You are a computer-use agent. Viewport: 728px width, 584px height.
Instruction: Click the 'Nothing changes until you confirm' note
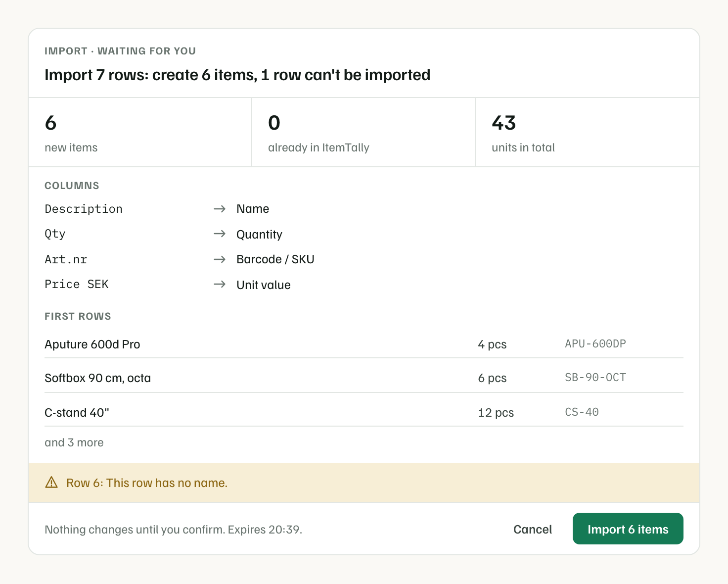[x=173, y=529]
